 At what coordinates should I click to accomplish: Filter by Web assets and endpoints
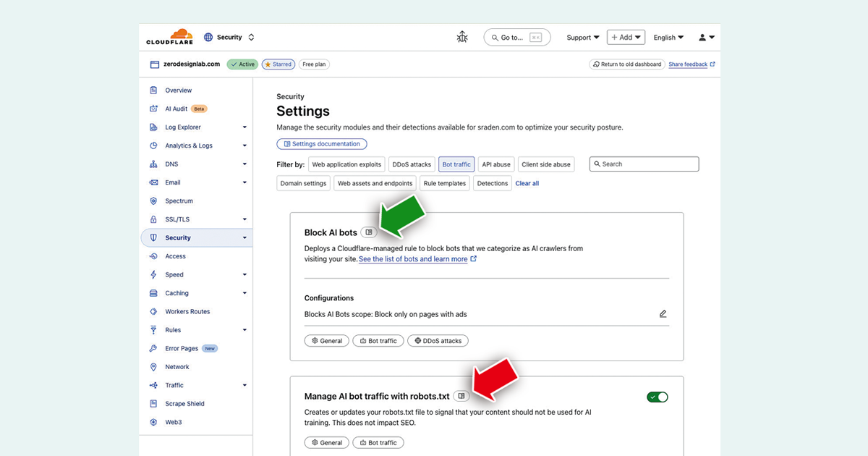tap(375, 183)
